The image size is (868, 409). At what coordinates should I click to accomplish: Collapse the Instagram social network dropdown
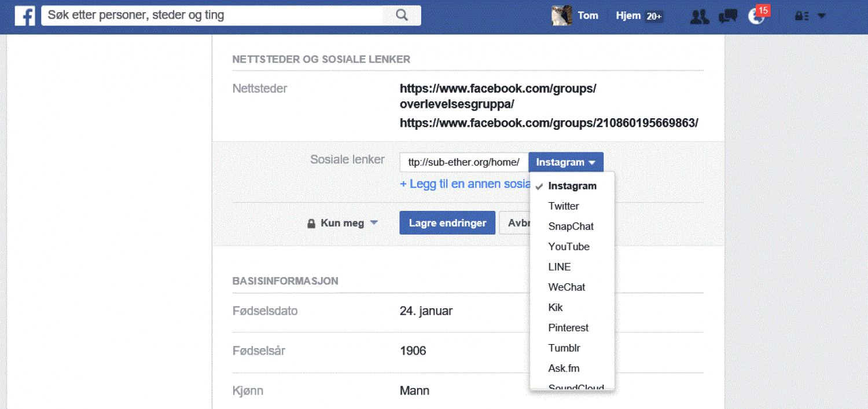point(565,162)
